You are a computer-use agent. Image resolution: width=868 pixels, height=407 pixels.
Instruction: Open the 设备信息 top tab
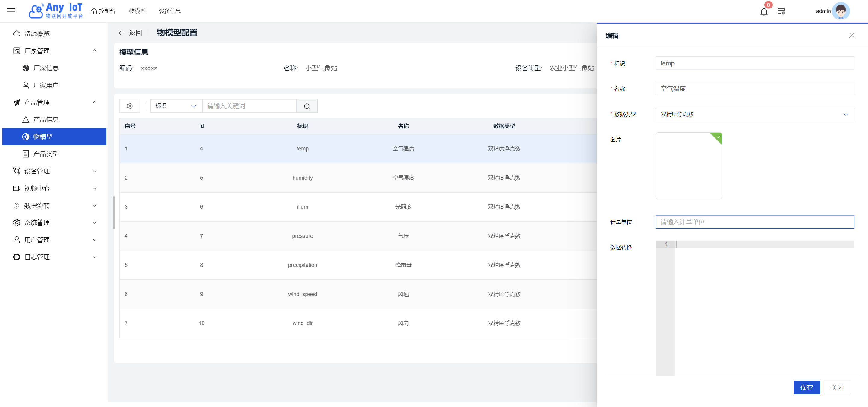click(x=170, y=11)
